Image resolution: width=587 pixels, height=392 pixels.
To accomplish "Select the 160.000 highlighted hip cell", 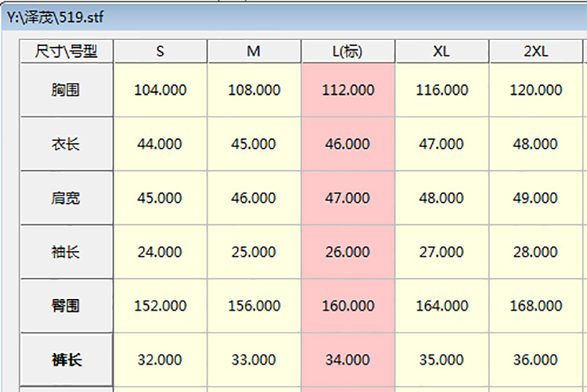I will coord(348,305).
